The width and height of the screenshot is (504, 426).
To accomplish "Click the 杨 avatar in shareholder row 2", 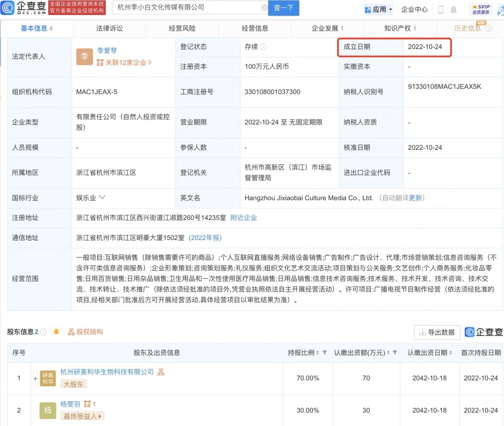I will pos(47,410).
